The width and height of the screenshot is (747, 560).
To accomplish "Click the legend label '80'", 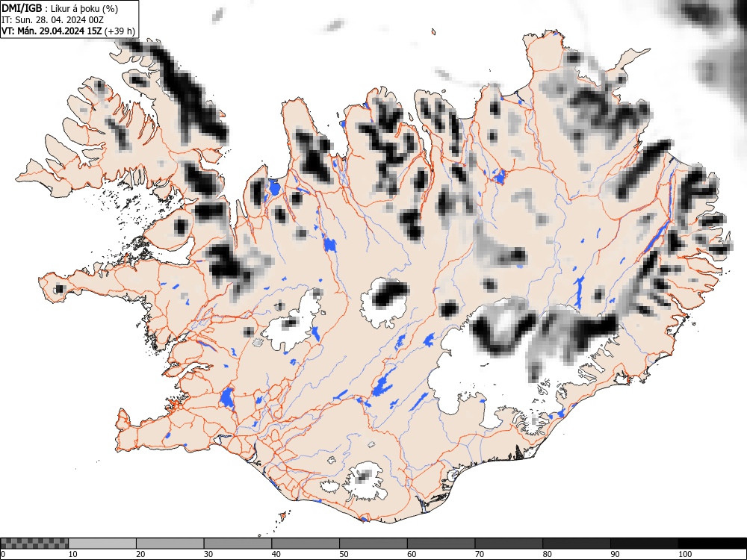I will 547,554.
